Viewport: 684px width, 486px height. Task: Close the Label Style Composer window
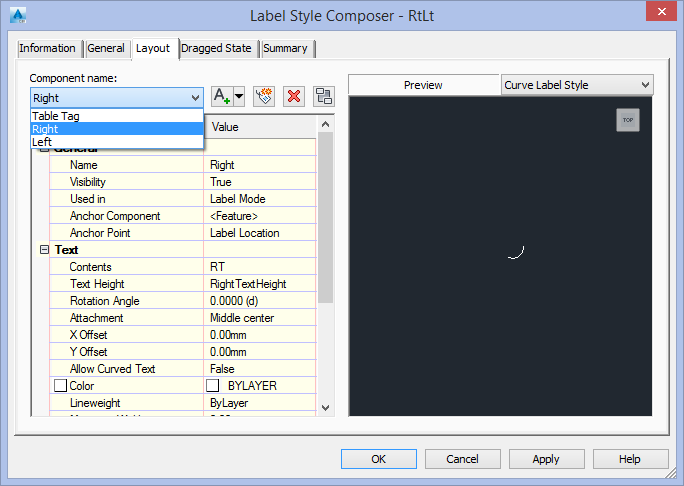(x=661, y=11)
